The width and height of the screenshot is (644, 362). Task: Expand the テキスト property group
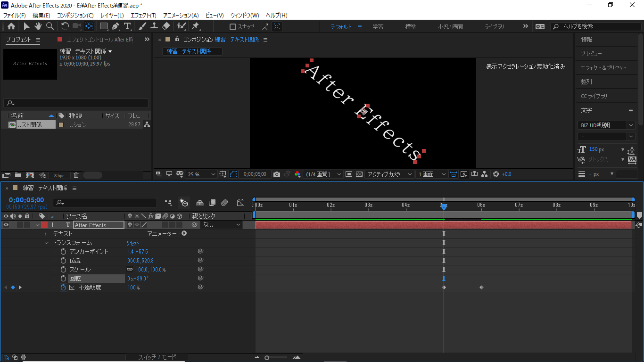coord(46,234)
